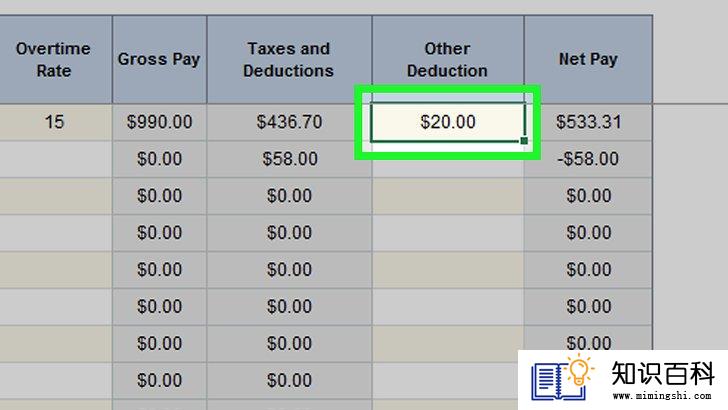This screenshot has height=410, width=728.
Task: Select the Gross Pay header cell
Action: tap(159, 59)
